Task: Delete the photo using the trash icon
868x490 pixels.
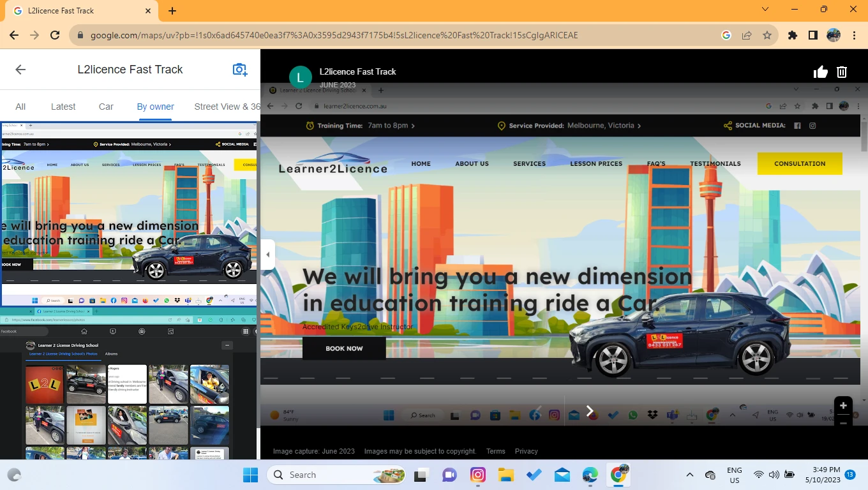Action: coord(841,71)
